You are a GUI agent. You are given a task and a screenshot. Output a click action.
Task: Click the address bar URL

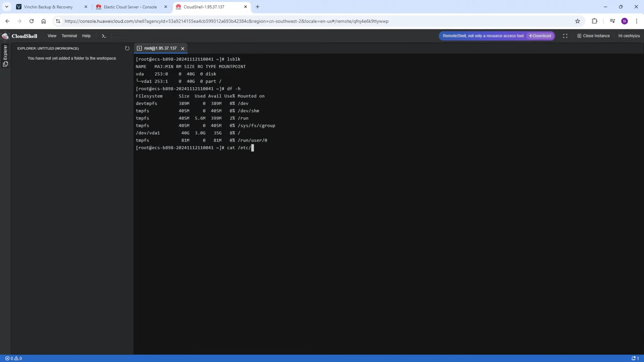(226, 21)
